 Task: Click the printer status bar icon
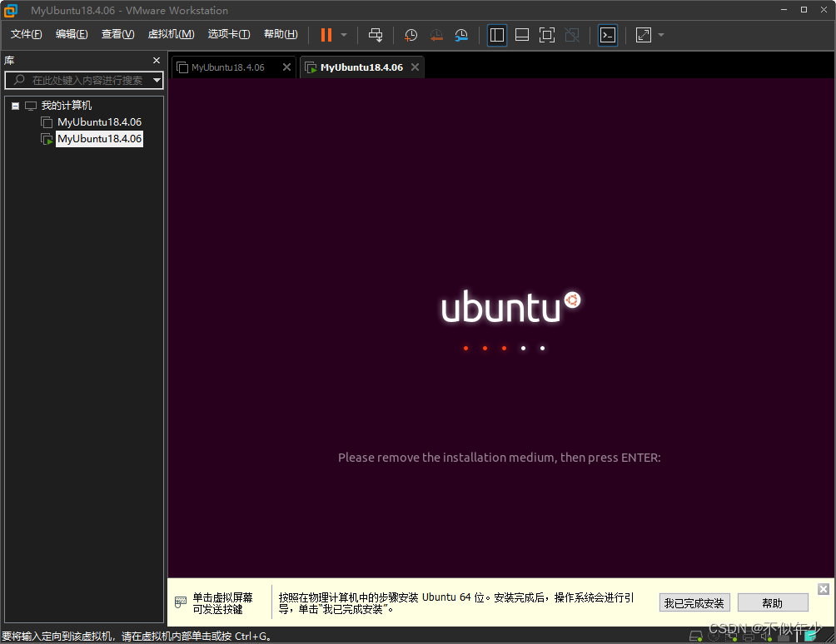pos(749,637)
